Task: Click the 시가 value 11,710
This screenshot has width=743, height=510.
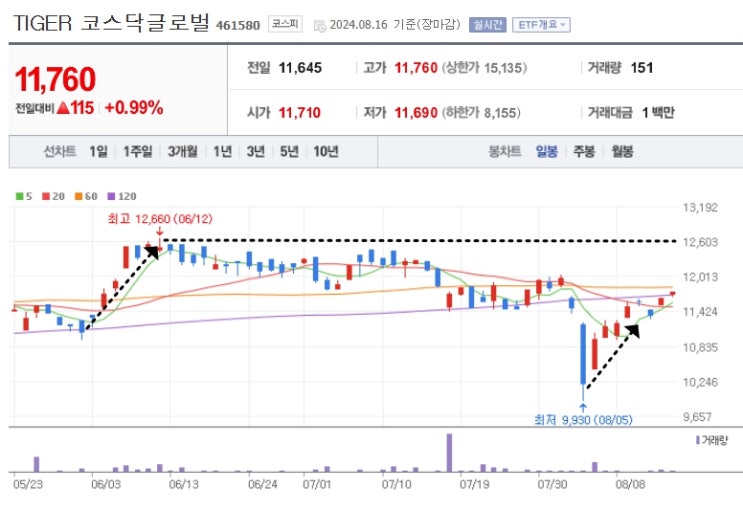Action: (x=299, y=113)
